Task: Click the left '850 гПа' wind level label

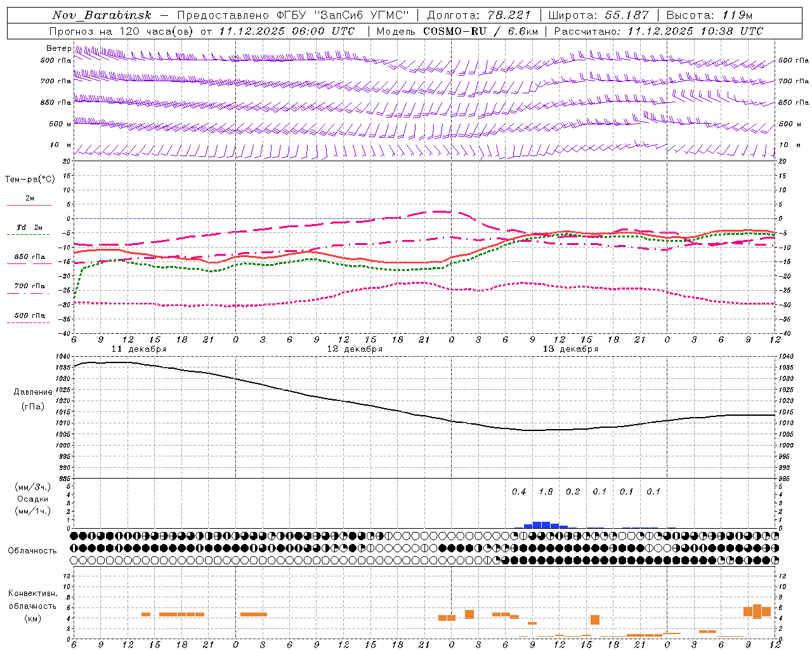Action: point(56,102)
